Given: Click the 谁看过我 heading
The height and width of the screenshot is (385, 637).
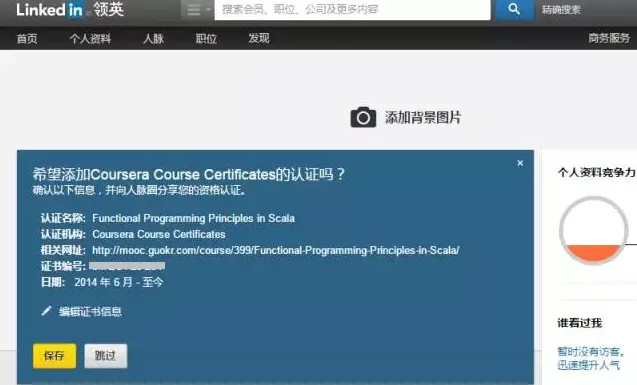Looking at the screenshot, I should click(579, 323).
